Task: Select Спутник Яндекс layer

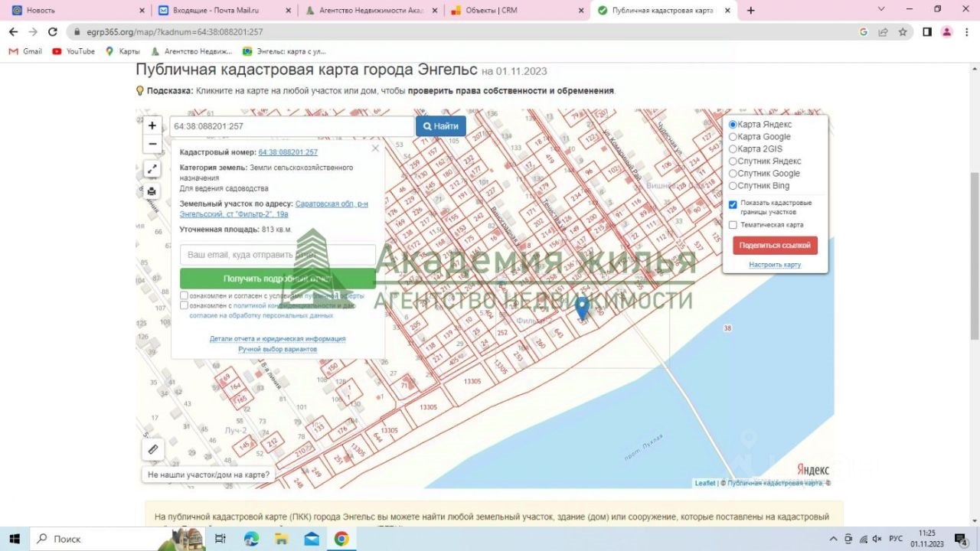Action: (x=733, y=161)
